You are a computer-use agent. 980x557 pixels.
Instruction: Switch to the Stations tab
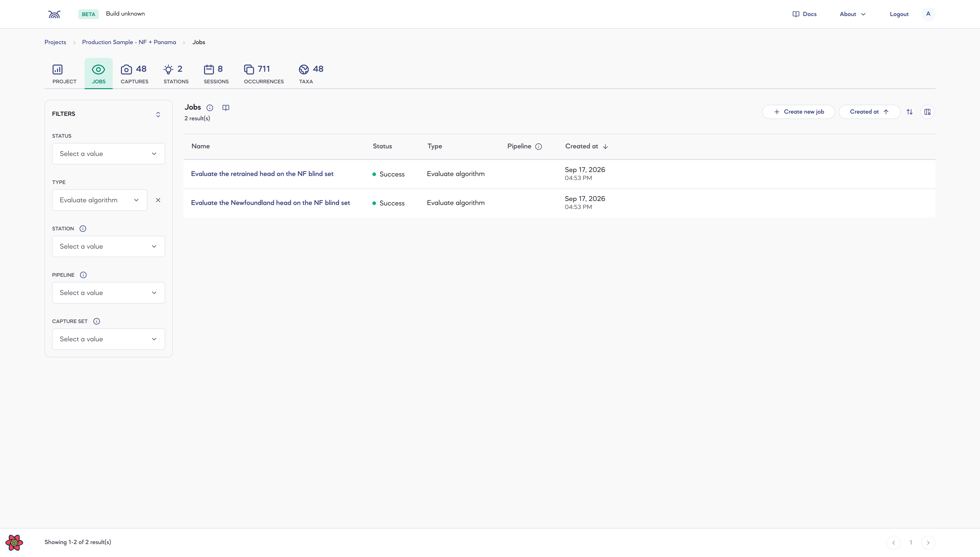[x=176, y=74]
